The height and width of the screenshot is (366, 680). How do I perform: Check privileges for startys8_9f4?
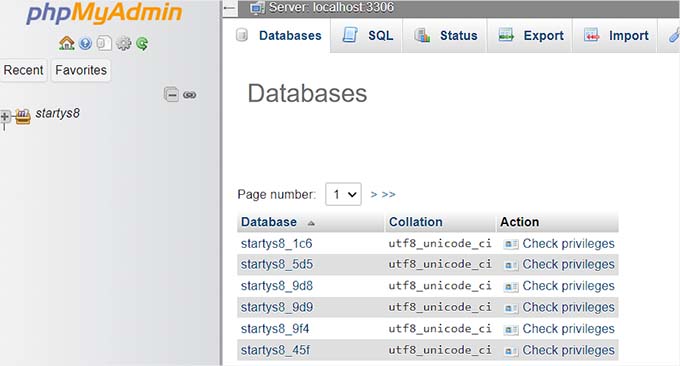pos(568,329)
